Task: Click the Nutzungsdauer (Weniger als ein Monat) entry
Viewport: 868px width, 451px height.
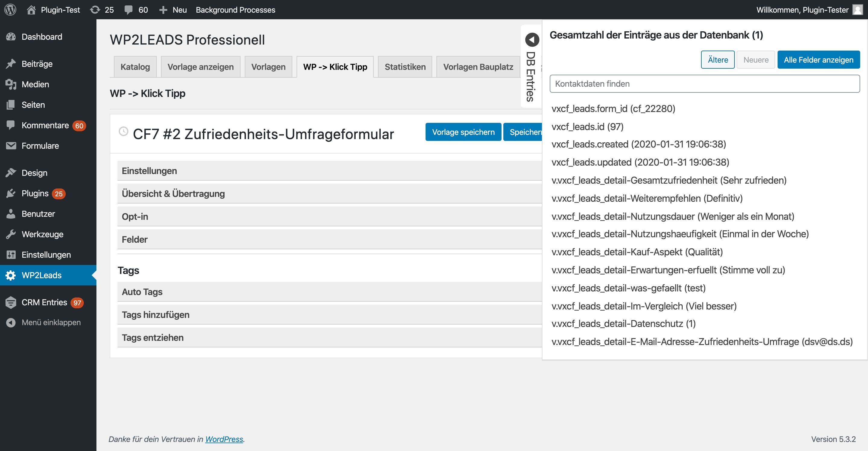Action: (x=673, y=216)
